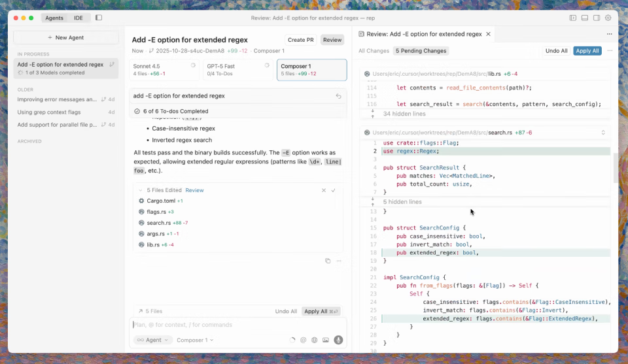Open the Agent mode dropdown
628x364 pixels.
point(153,340)
